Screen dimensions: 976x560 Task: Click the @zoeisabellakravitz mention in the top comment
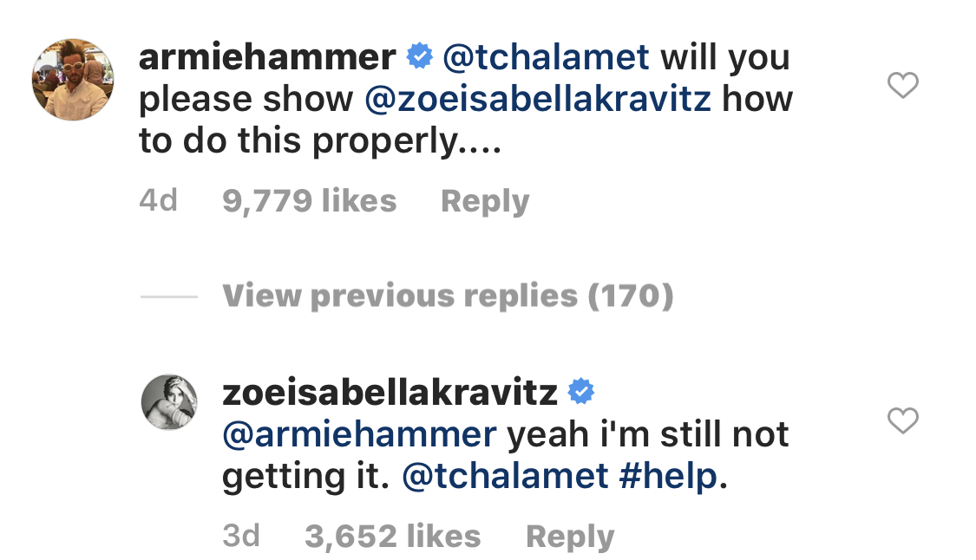[538, 99]
